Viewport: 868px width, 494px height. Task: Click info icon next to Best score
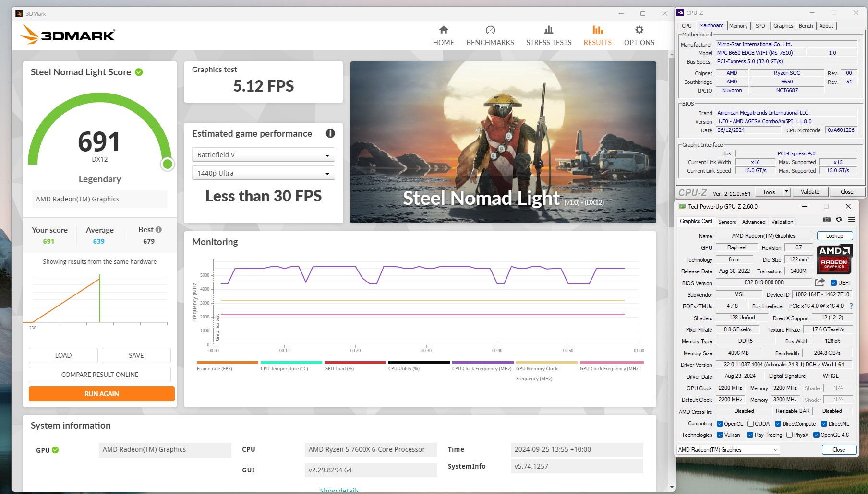click(x=158, y=229)
